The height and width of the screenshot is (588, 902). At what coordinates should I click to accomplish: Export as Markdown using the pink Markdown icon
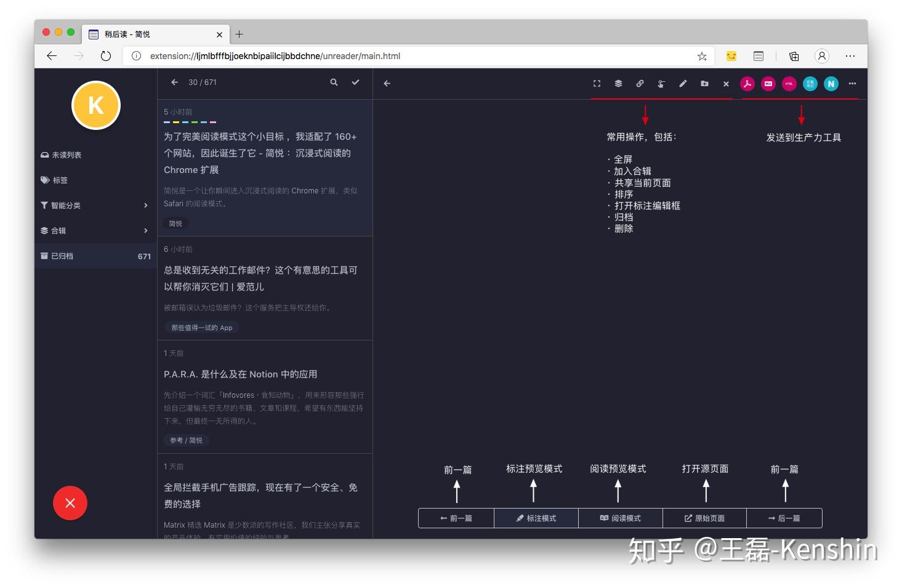point(768,84)
